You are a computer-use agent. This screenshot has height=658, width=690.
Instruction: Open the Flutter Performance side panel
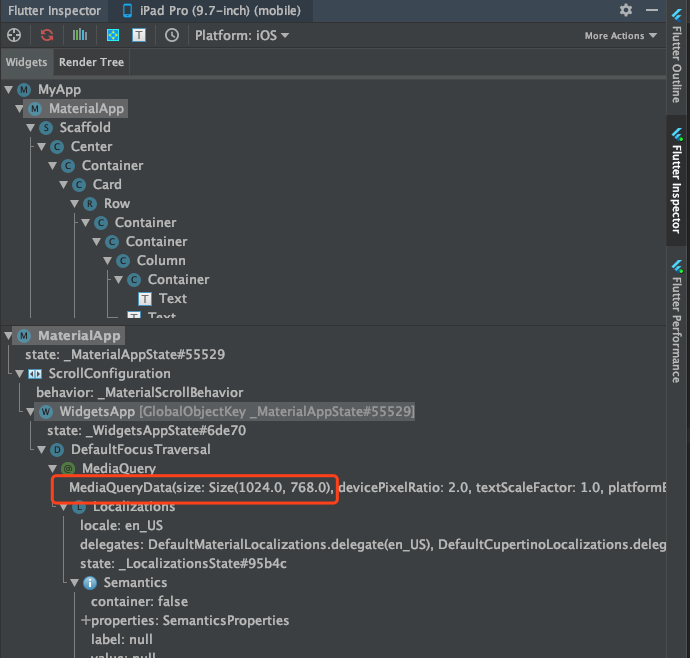(677, 321)
